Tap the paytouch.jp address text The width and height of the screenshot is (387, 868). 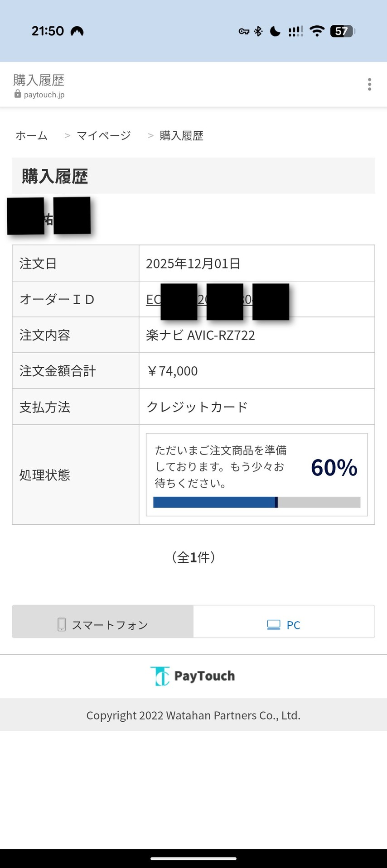coord(44,95)
